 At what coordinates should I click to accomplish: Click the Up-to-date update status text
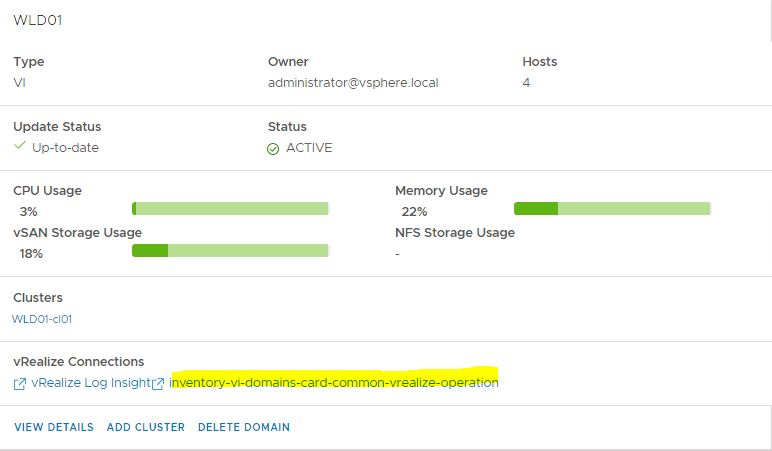click(x=65, y=148)
